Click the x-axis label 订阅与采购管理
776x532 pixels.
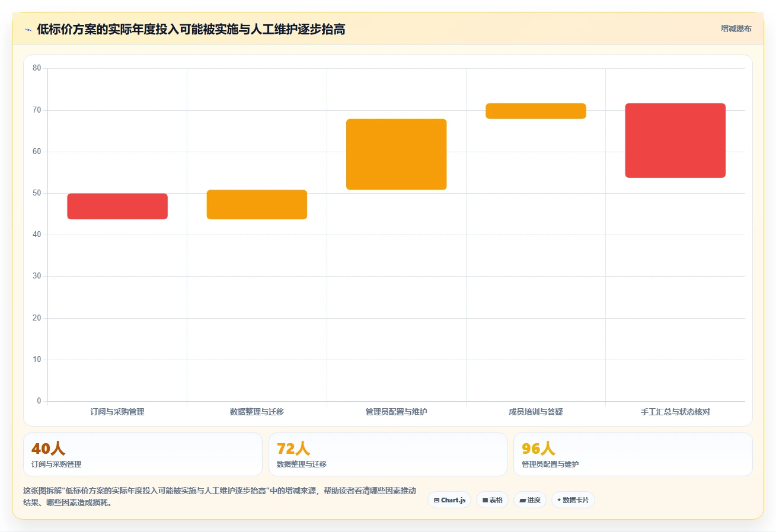tap(117, 412)
